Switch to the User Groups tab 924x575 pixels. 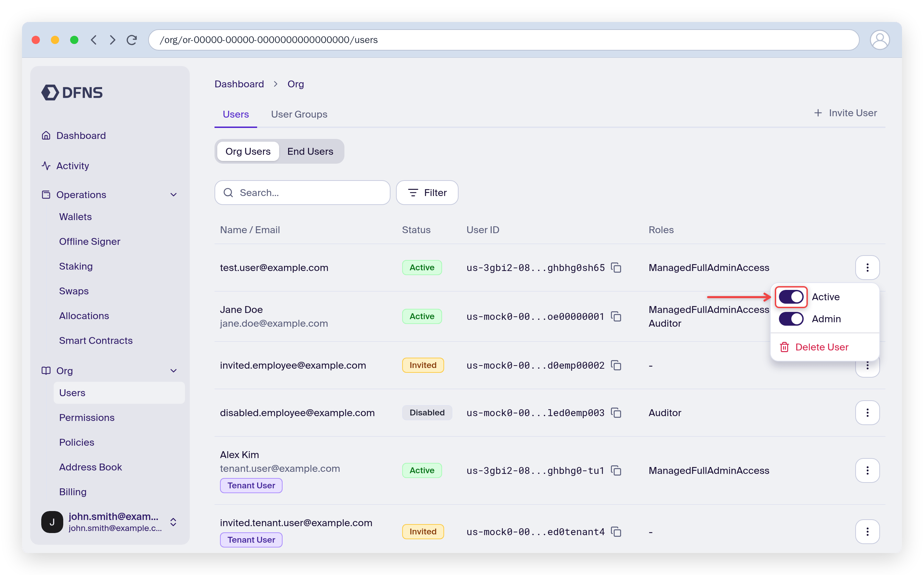299,115
